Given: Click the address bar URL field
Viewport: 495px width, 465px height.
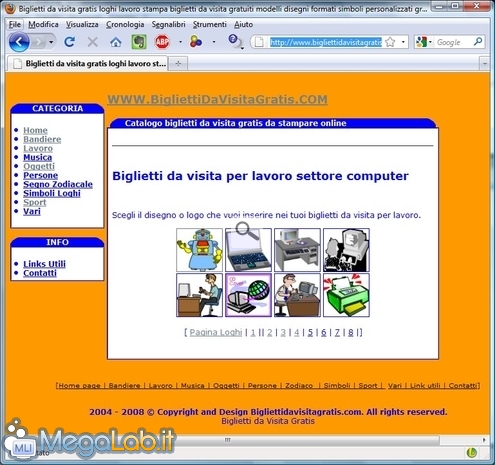Looking at the screenshot, I should click(326, 42).
